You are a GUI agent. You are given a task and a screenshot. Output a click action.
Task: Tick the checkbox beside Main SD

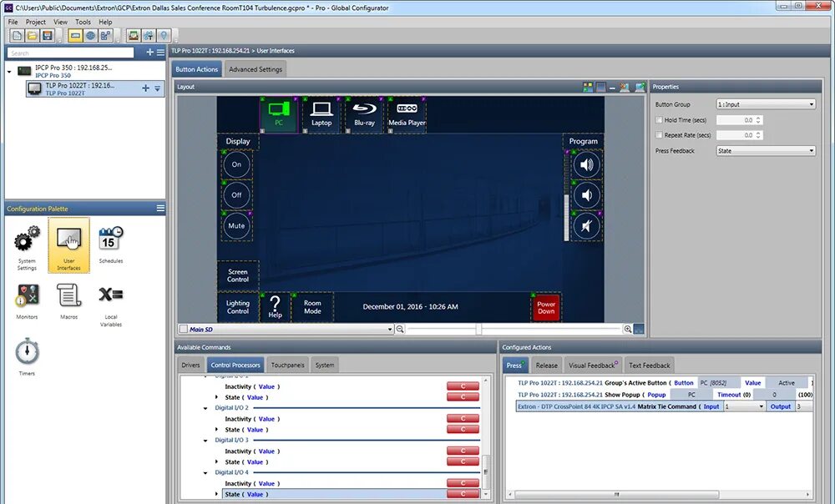pos(184,330)
